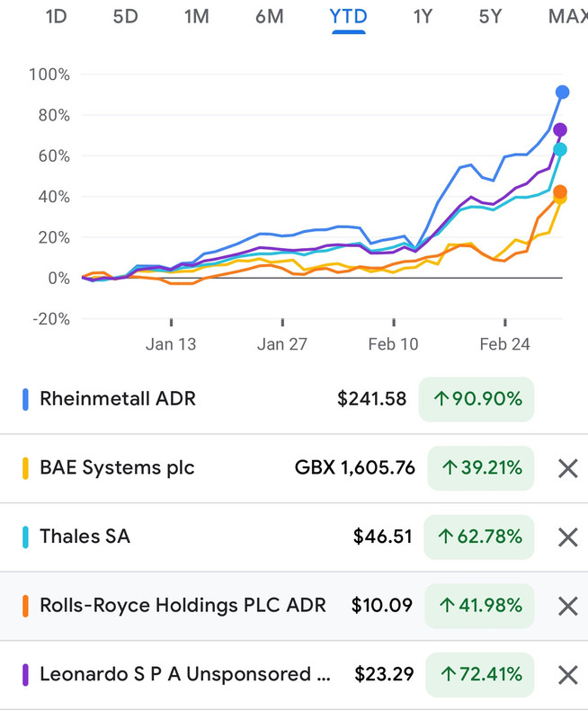
Task: Select the 1Y time range
Action: coord(423,17)
